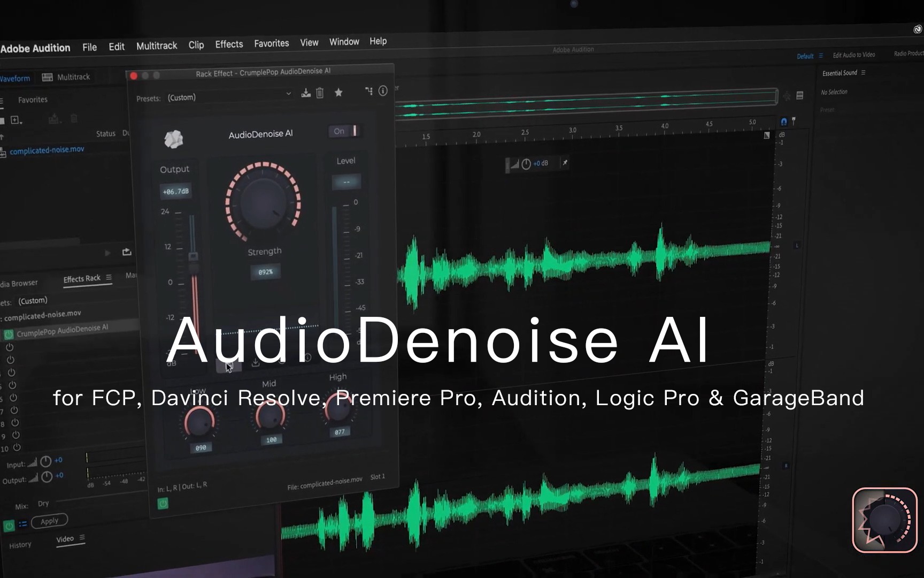Select complicated-noise.mov in Files panel

(47, 150)
